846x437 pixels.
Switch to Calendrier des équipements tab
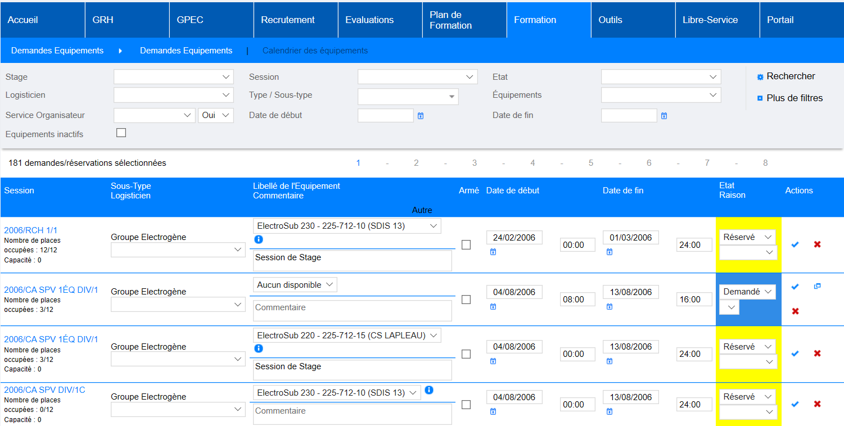(315, 51)
